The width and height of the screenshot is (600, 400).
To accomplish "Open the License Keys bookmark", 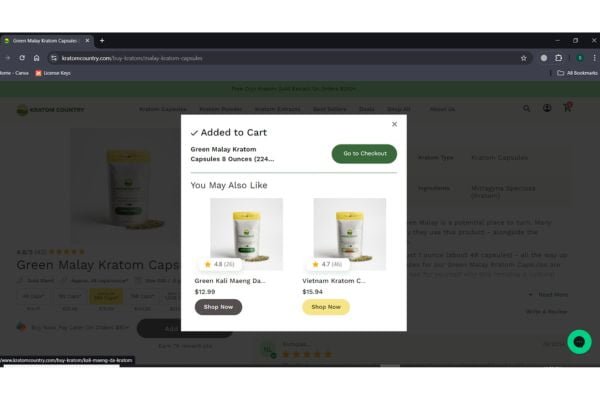I will pyautogui.click(x=53, y=73).
